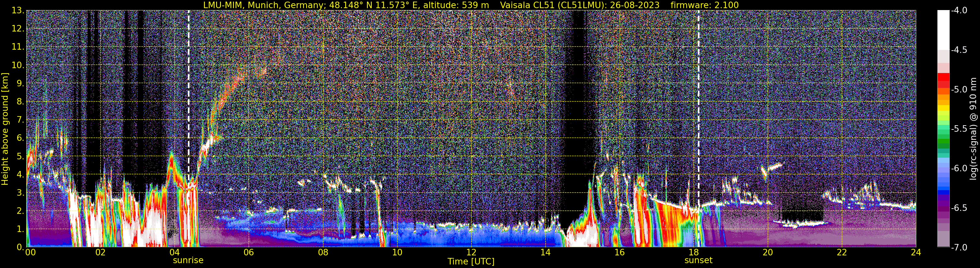Click the '7.' tick on the height axis
The height and width of the screenshot is (268, 980).
click(x=20, y=120)
